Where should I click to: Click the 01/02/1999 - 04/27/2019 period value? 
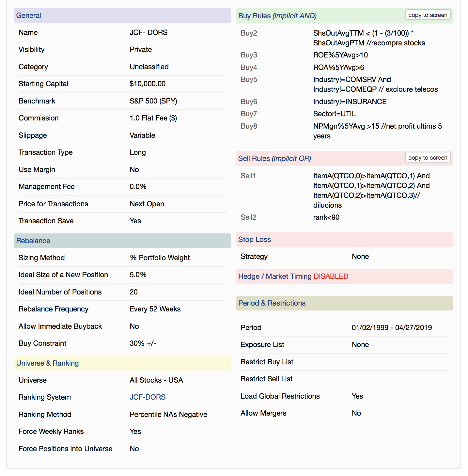[x=392, y=327]
